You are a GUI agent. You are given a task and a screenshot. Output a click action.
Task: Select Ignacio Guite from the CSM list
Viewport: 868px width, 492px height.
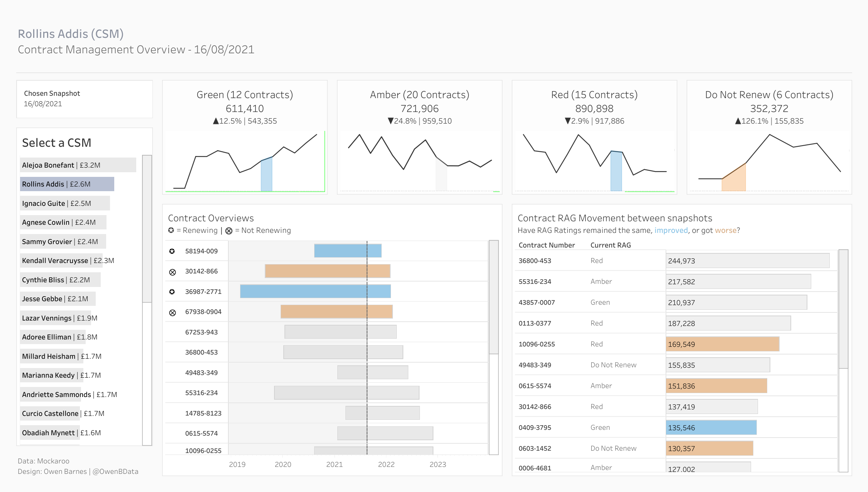65,203
